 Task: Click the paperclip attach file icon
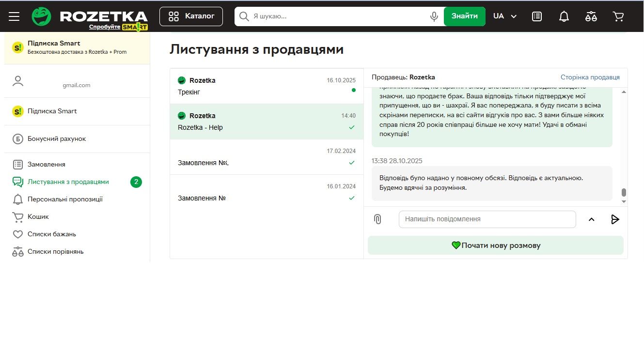coord(378,219)
